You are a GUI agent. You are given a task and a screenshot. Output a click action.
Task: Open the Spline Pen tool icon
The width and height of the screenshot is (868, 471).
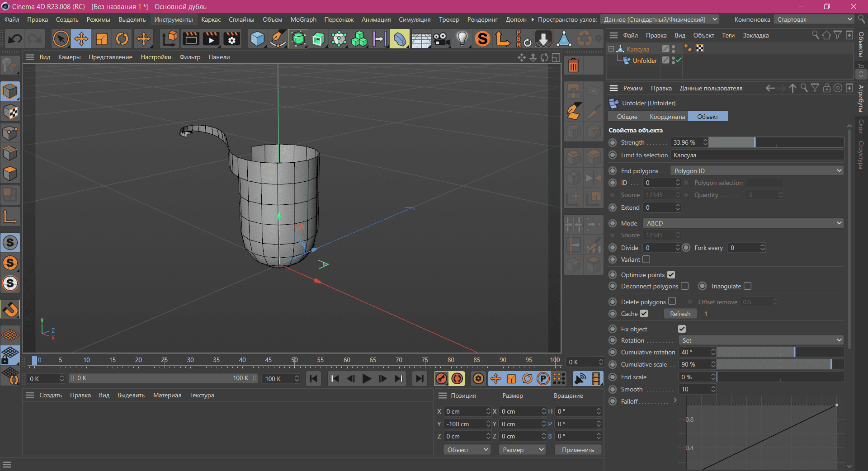[278, 39]
